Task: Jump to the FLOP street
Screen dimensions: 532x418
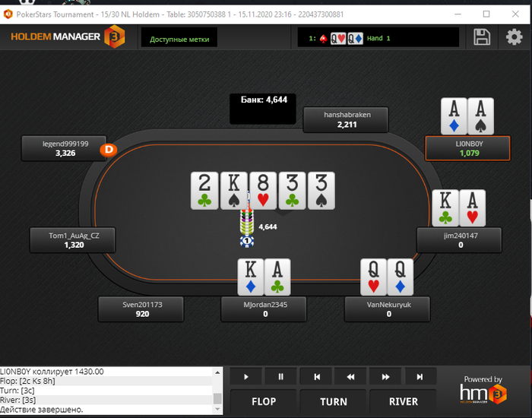Action: point(264,402)
